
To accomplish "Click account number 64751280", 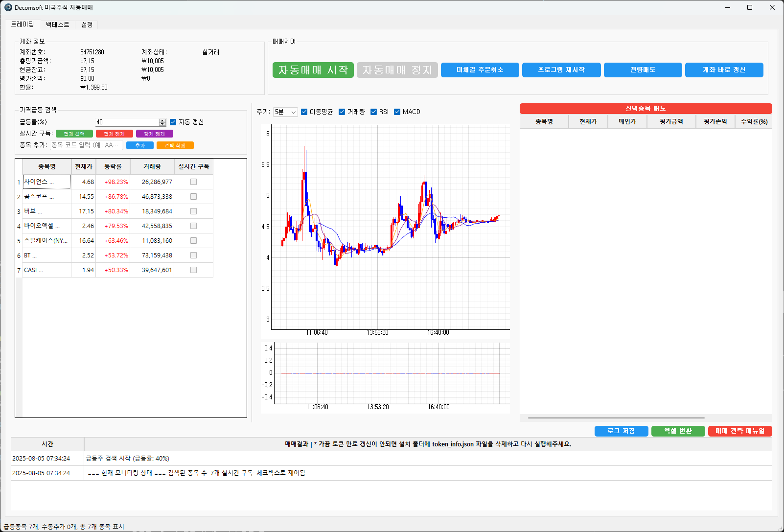I will click(x=92, y=52).
